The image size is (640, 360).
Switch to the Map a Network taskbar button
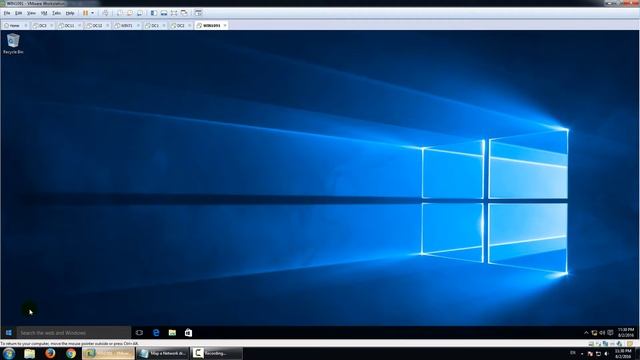click(162, 353)
